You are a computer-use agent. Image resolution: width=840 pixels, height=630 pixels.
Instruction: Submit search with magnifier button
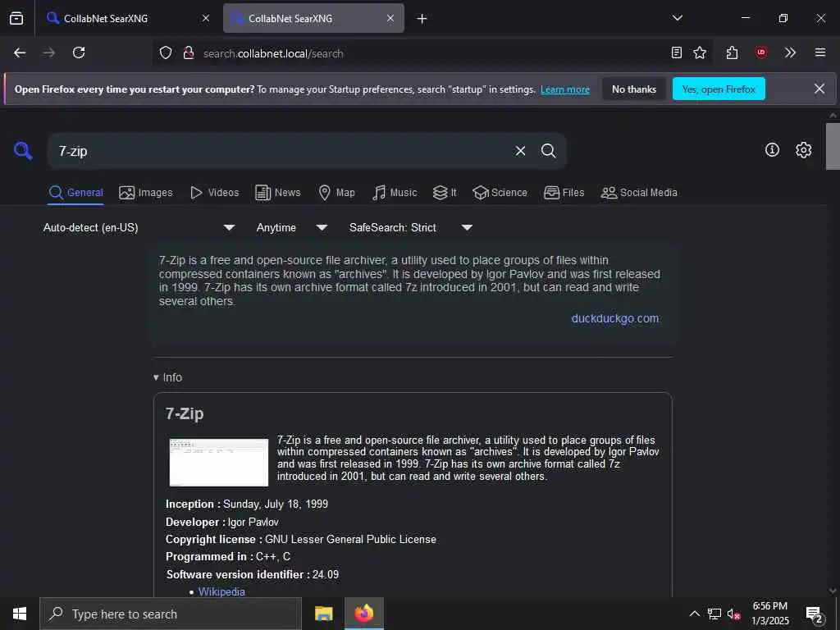point(548,151)
